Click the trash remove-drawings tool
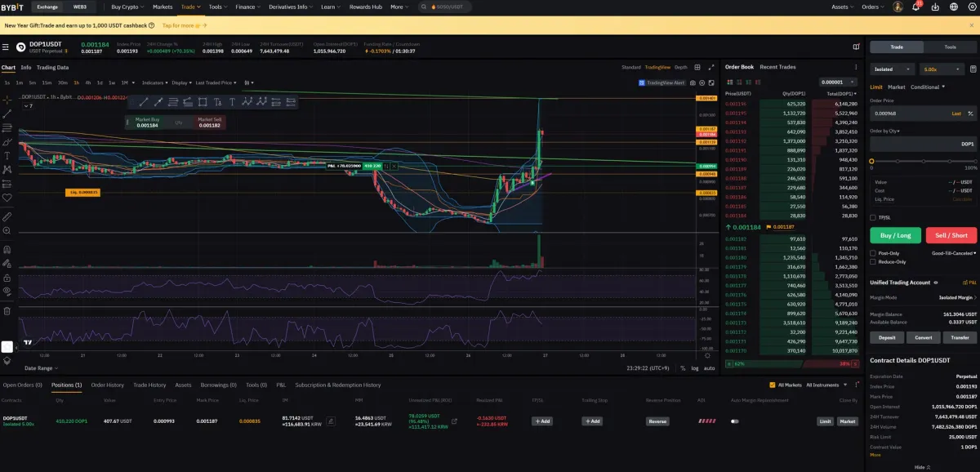This screenshot has width=980, height=472. [7, 310]
